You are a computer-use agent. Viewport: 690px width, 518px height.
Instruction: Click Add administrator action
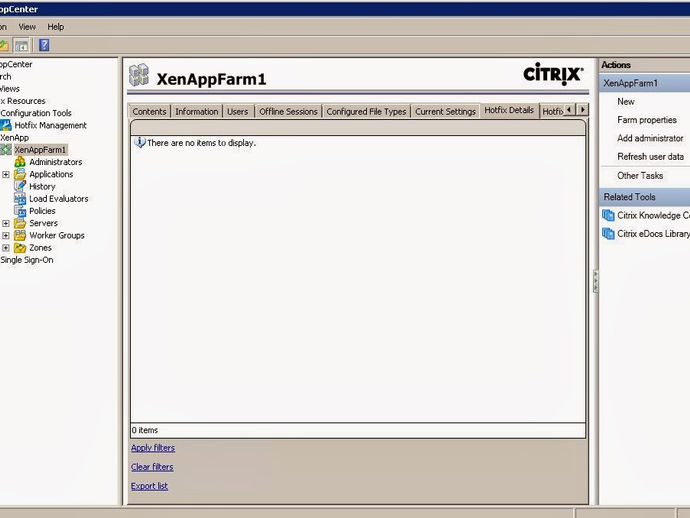coord(650,138)
